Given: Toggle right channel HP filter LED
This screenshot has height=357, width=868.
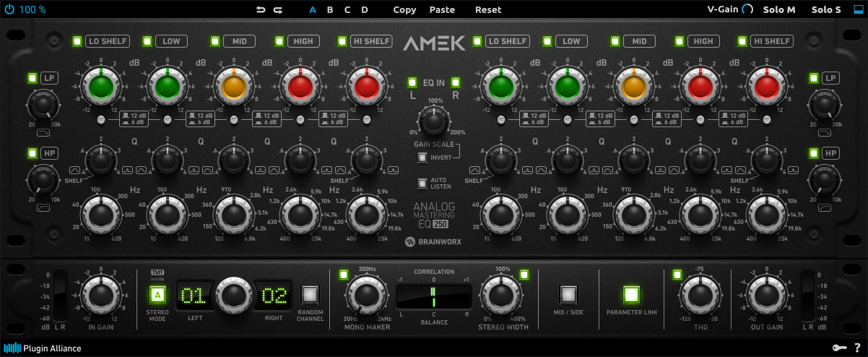Looking at the screenshot, I should point(814,153).
